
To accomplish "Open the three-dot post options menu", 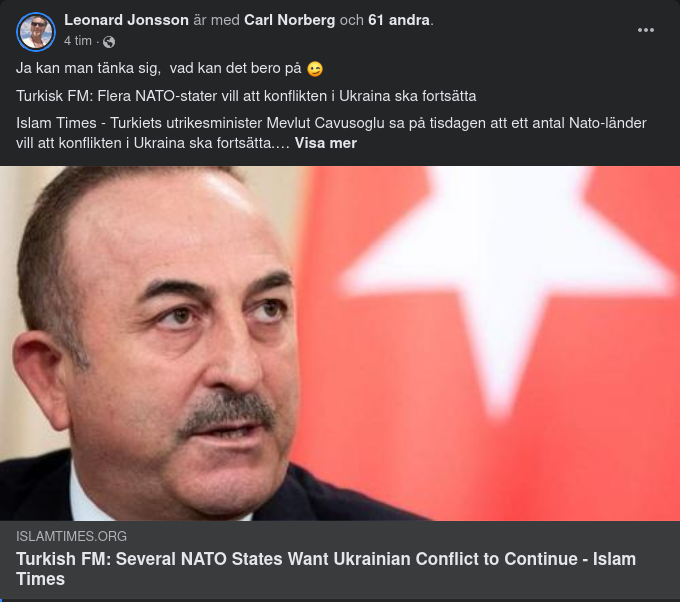I will [x=645, y=30].
